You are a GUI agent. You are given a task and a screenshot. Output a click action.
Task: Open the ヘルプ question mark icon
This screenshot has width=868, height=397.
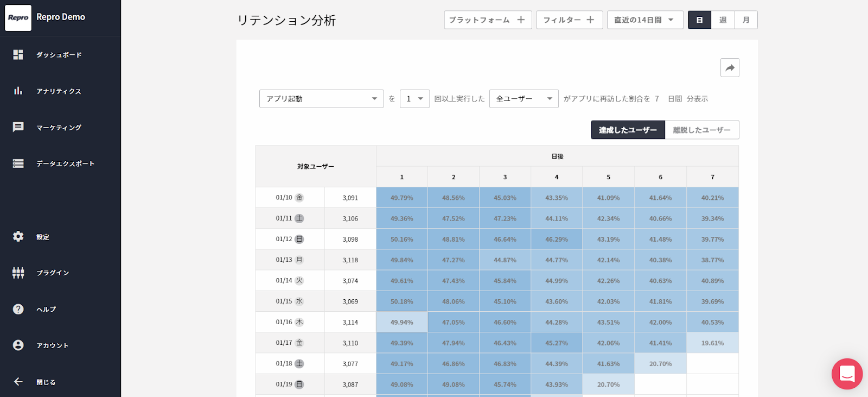tap(18, 309)
